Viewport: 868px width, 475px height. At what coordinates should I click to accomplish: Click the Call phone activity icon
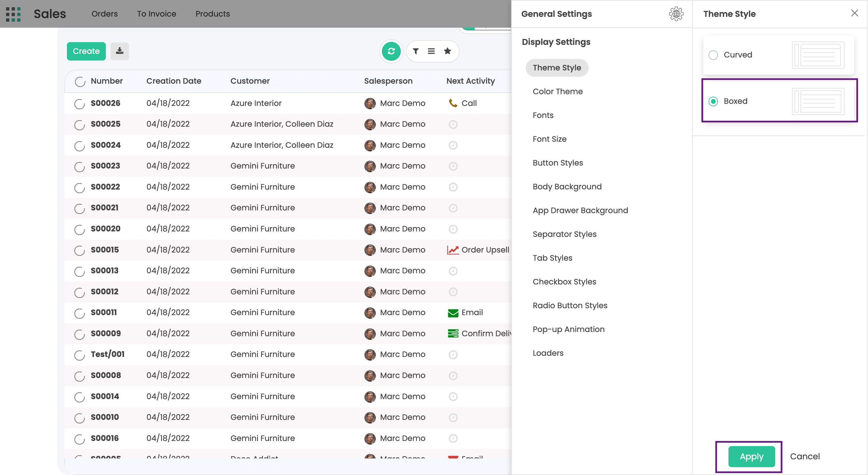tap(453, 103)
